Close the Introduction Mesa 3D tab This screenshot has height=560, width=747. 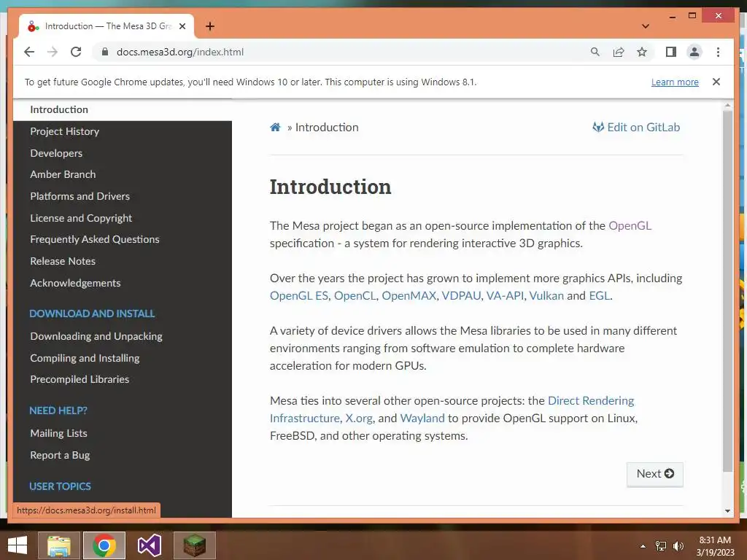pyautogui.click(x=182, y=26)
